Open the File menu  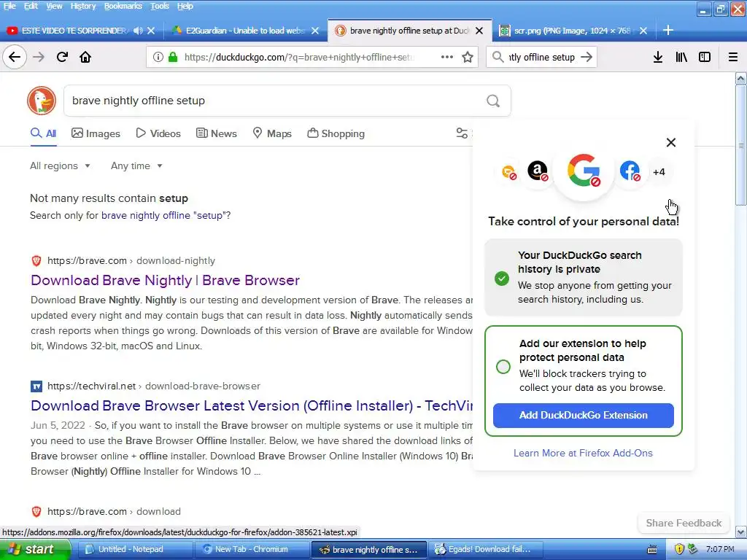click(9, 6)
